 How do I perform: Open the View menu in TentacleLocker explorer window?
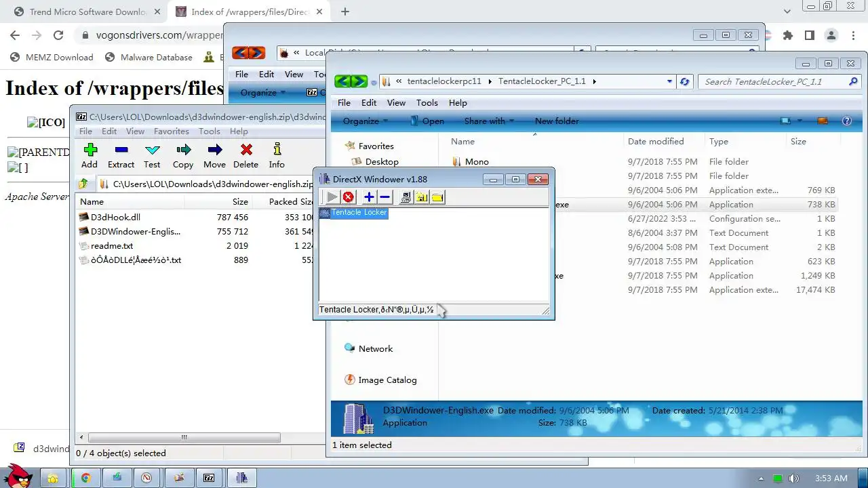(396, 103)
